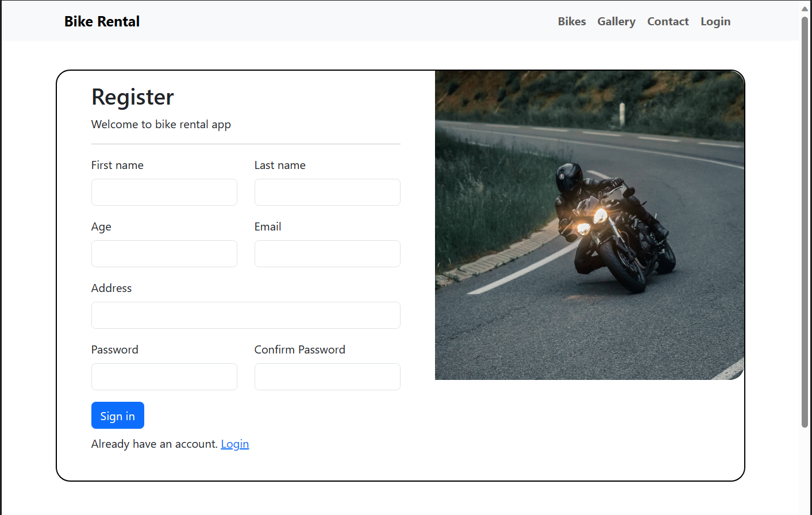Screen dimensions: 812x515
Task: Focus the Age input box
Action: pyautogui.click(x=164, y=253)
